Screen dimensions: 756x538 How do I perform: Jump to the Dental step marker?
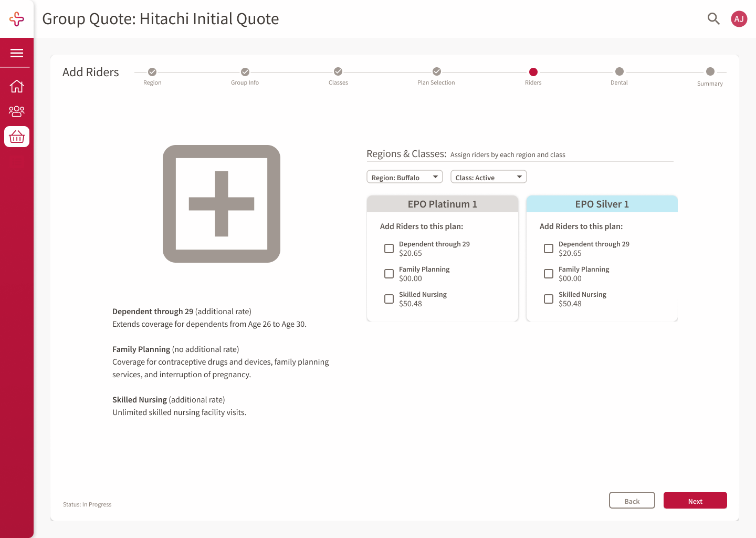point(619,71)
